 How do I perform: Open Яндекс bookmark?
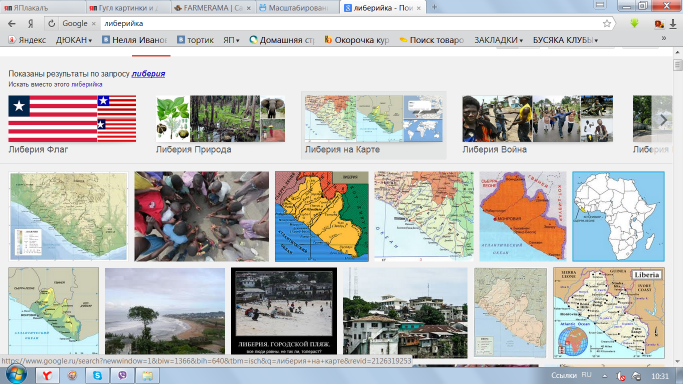27,40
